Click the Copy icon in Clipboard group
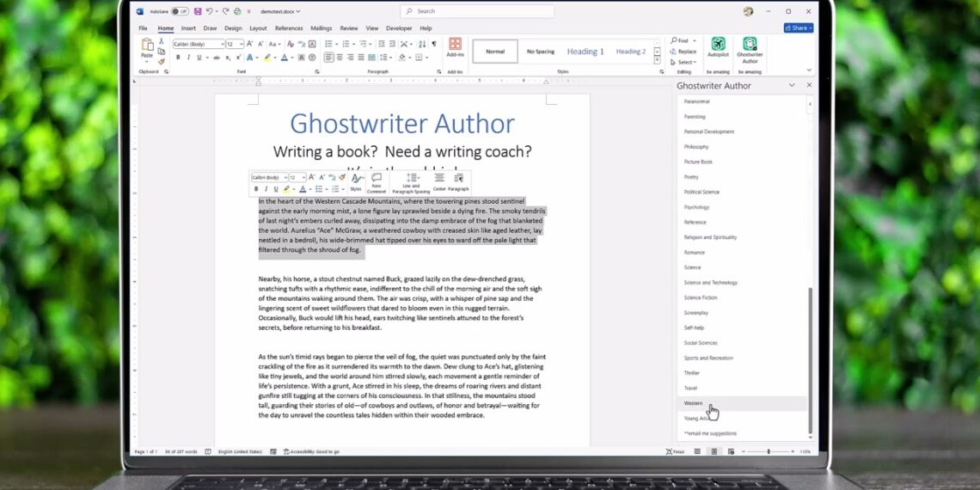This screenshot has height=490, width=980. tap(162, 52)
